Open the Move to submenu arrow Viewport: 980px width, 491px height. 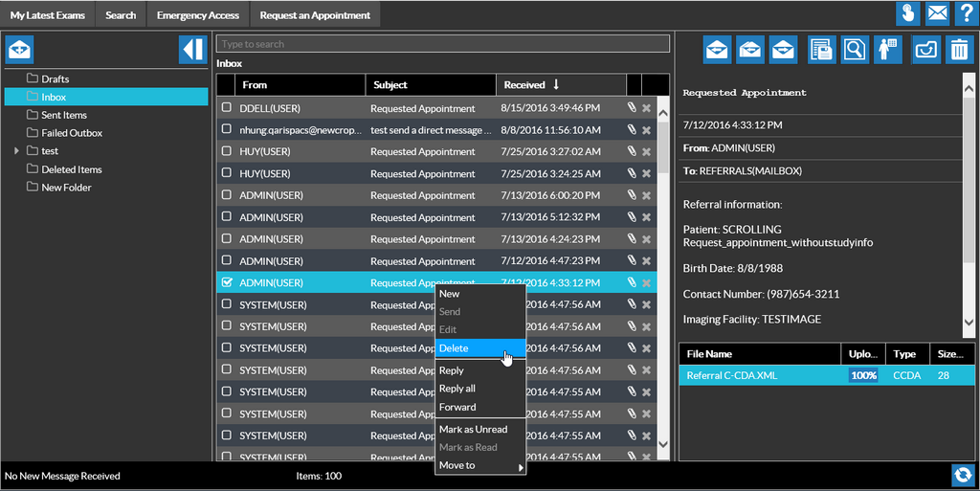pyautogui.click(x=521, y=466)
